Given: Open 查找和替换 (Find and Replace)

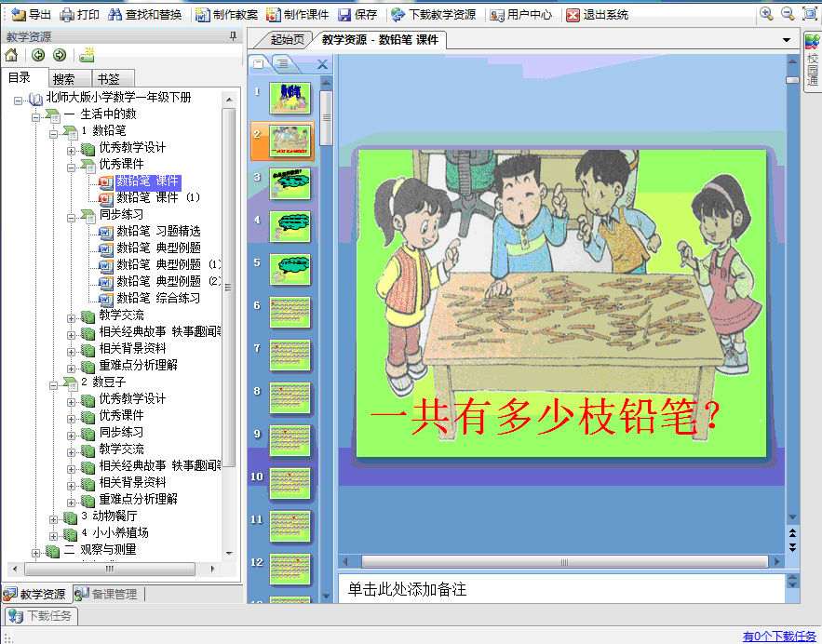Looking at the screenshot, I should 144,15.
